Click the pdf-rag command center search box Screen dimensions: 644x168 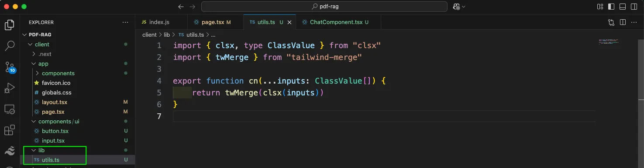click(x=324, y=7)
